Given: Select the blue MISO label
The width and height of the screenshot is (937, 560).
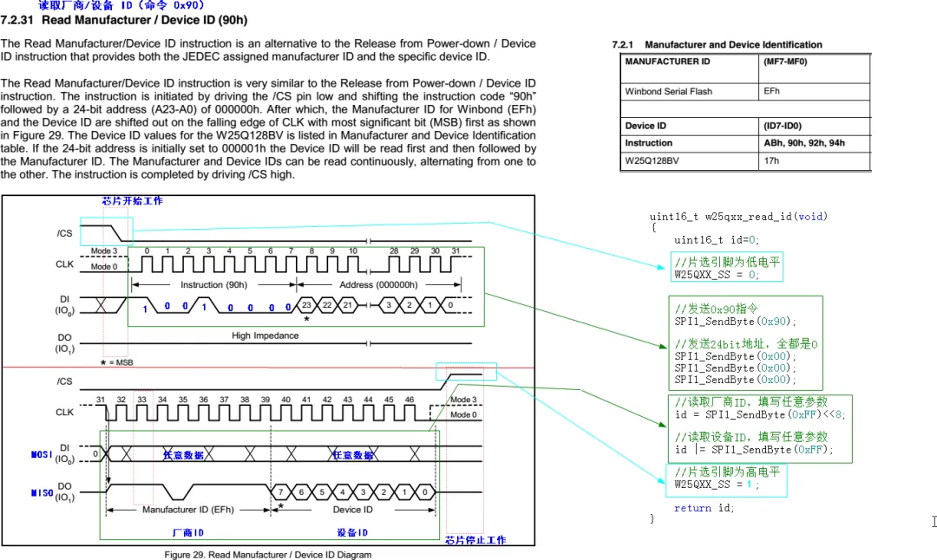Looking at the screenshot, I should coord(43,492).
